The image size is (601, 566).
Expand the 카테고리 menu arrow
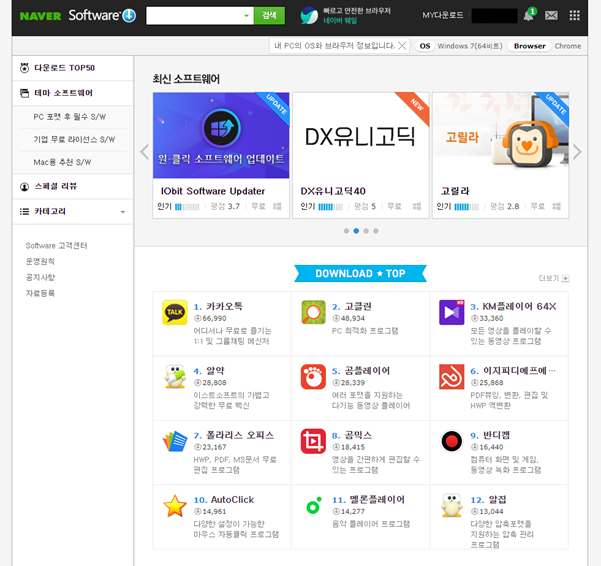pyautogui.click(x=123, y=212)
